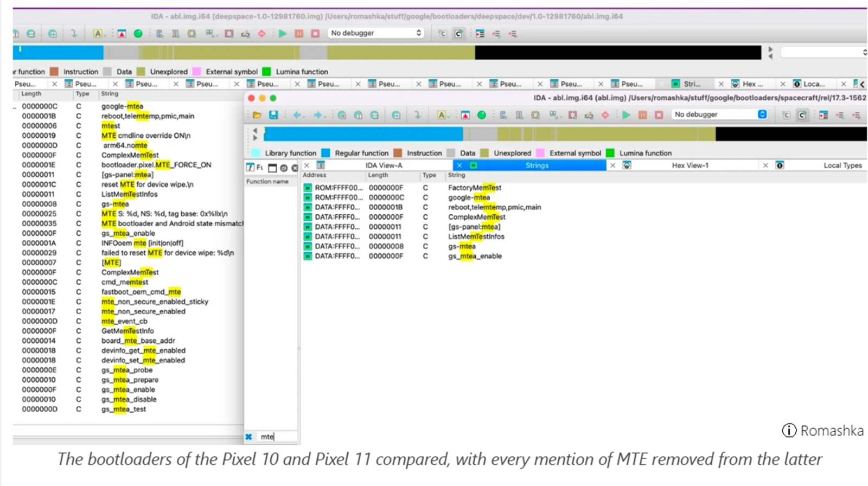Close the Local Types tab
Screen dimensions: 868x486
(x=765, y=165)
